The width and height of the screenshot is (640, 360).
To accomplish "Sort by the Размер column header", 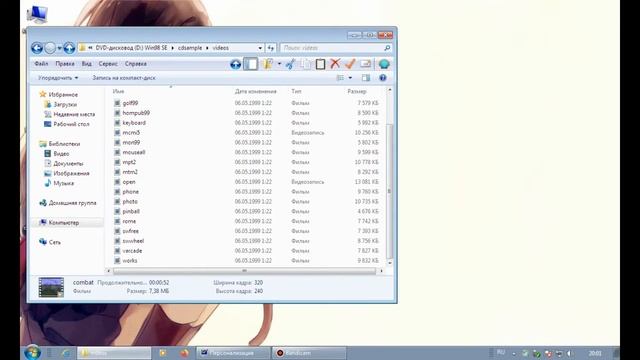I will 357,91.
